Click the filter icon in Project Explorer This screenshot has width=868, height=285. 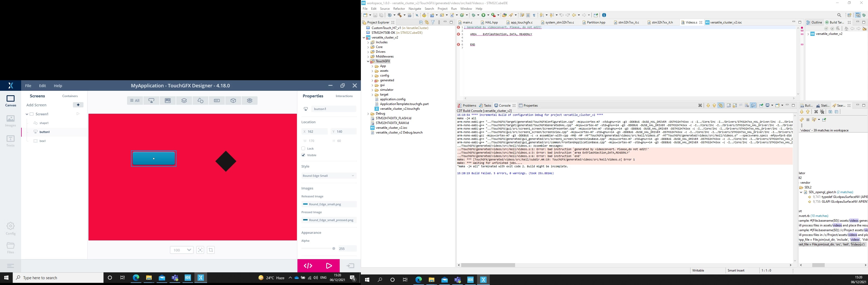click(x=433, y=22)
